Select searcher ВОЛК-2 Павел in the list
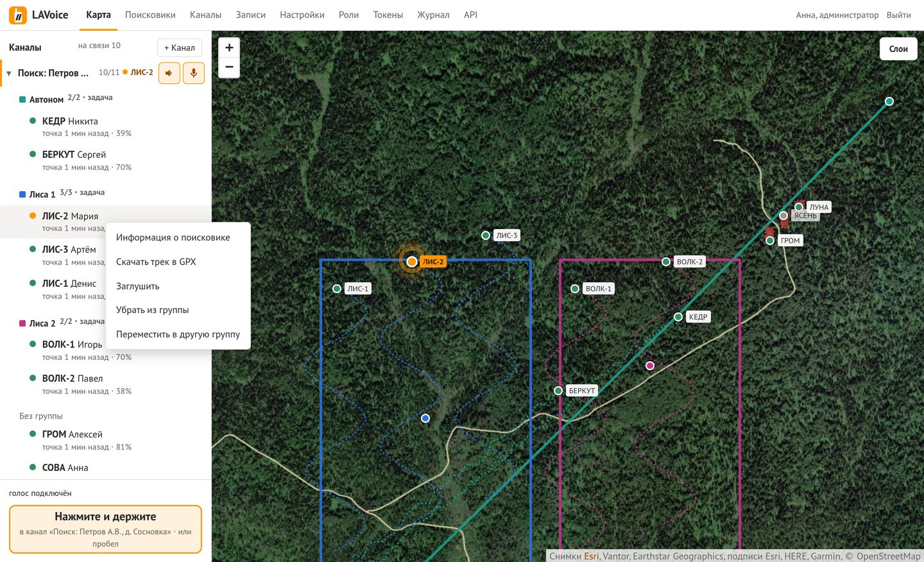Image resolution: width=924 pixels, height=562 pixels. pos(105,384)
